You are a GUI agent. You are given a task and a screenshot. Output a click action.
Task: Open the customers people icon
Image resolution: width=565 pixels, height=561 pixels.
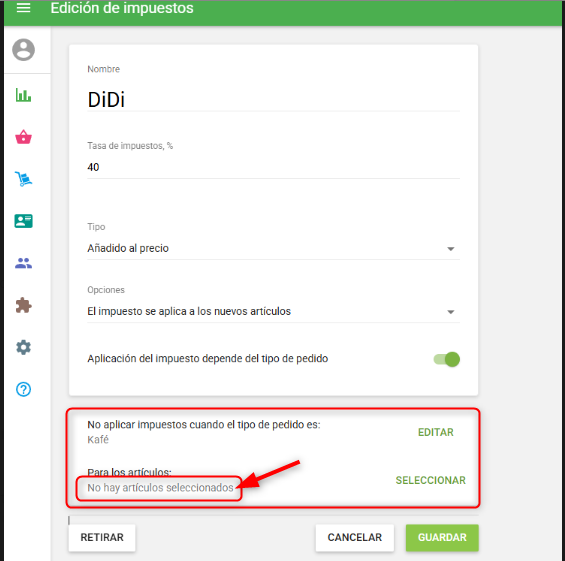tap(23, 263)
